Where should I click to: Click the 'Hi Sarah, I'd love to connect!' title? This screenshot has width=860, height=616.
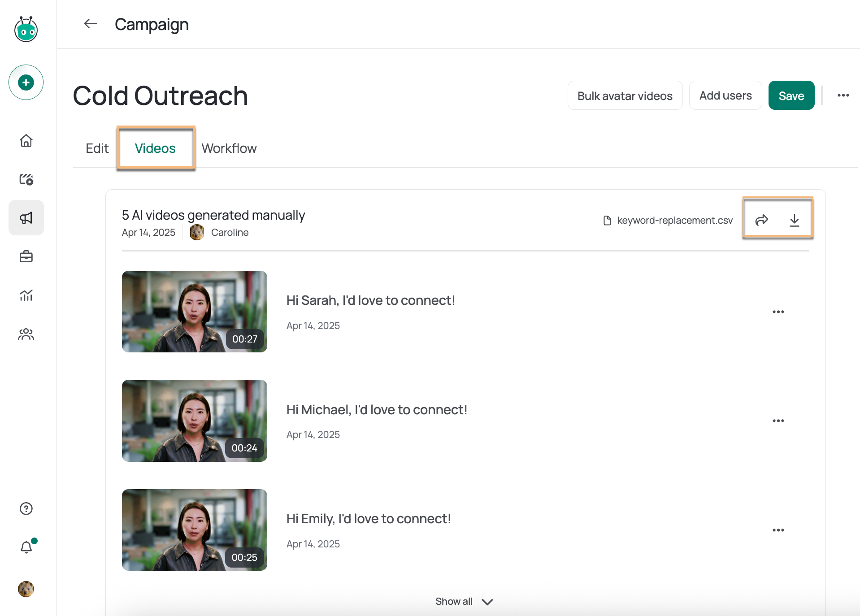coord(370,300)
